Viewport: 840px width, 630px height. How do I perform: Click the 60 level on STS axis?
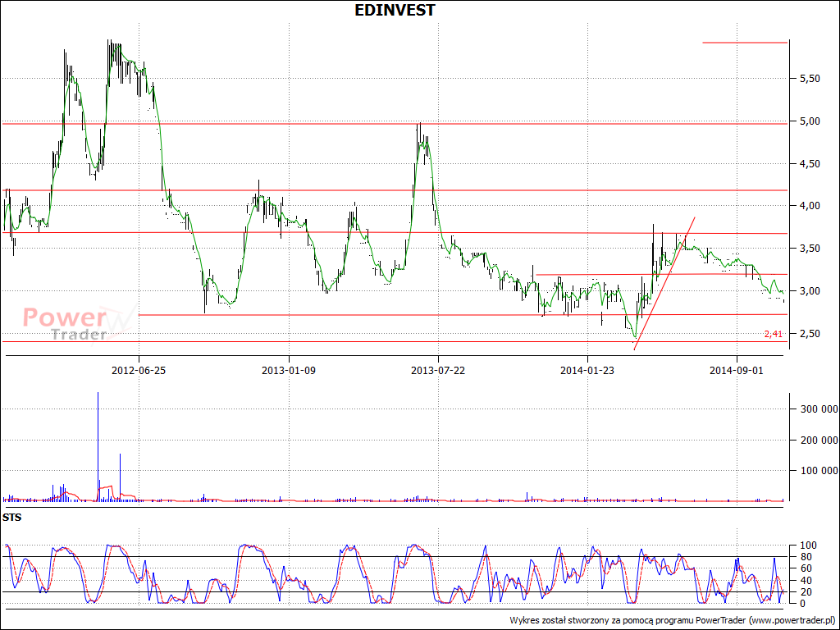[805, 568]
